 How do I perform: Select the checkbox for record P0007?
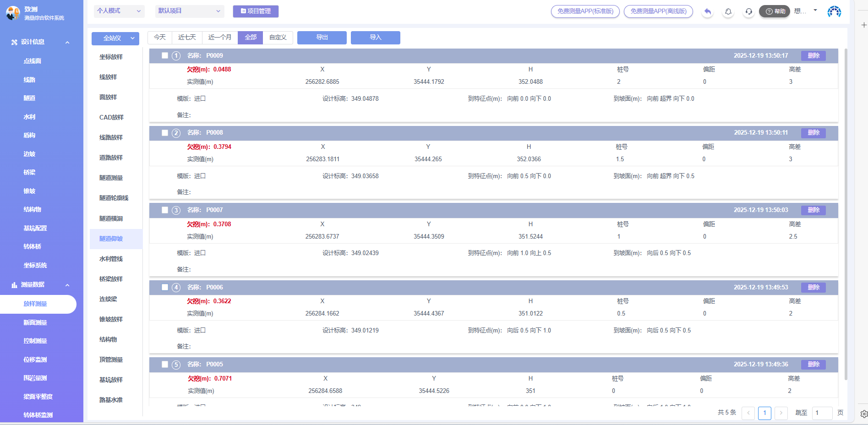click(165, 210)
